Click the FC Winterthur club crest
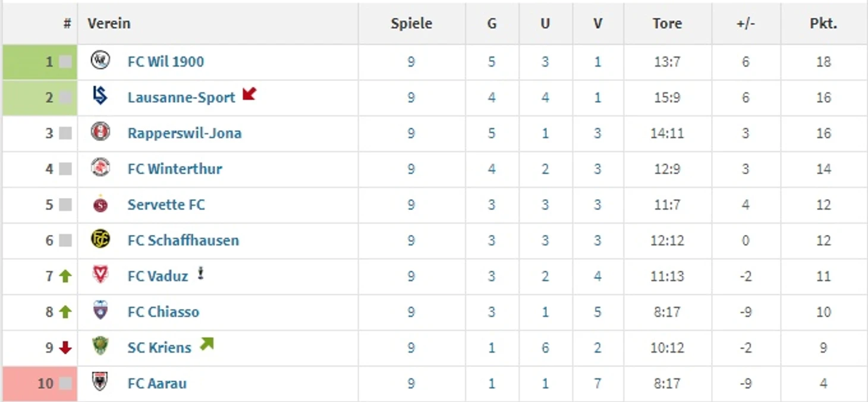This screenshot has height=402, width=868. (100, 168)
